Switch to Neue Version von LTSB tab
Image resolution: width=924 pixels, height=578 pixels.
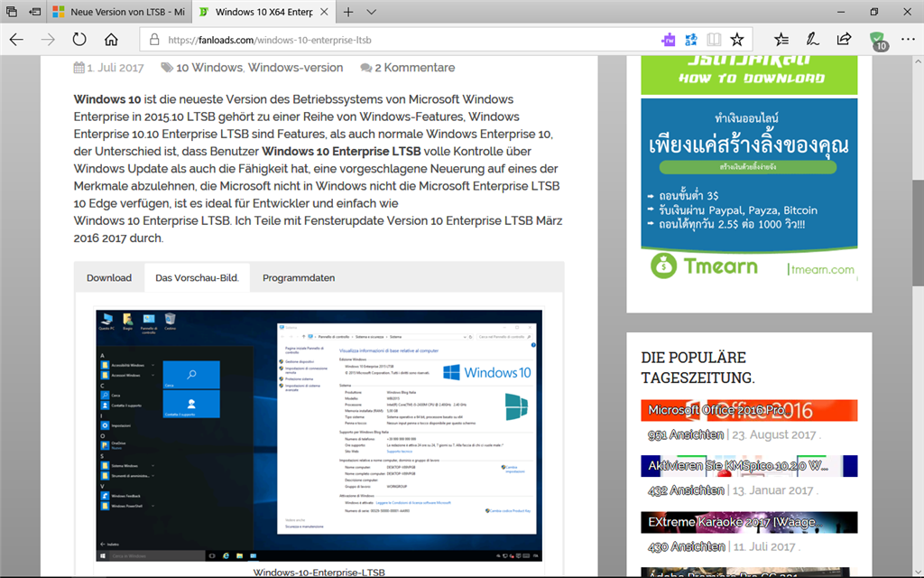[x=119, y=12]
